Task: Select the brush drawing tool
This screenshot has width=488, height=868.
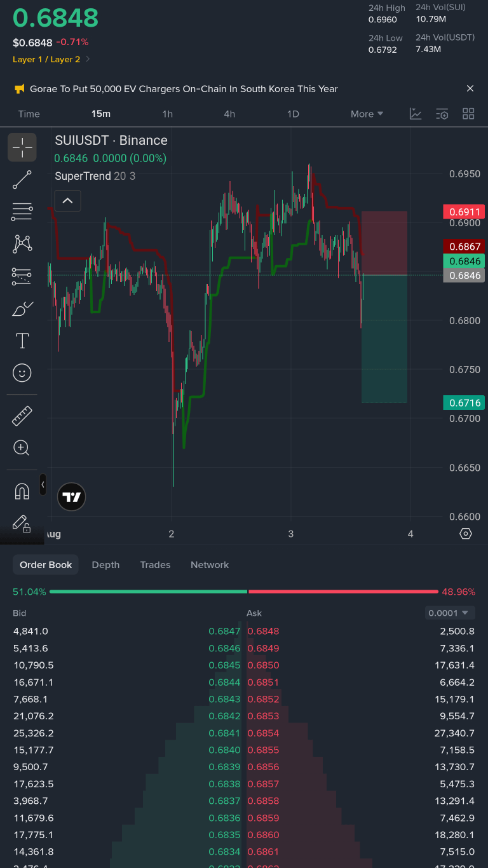Action: (x=22, y=308)
